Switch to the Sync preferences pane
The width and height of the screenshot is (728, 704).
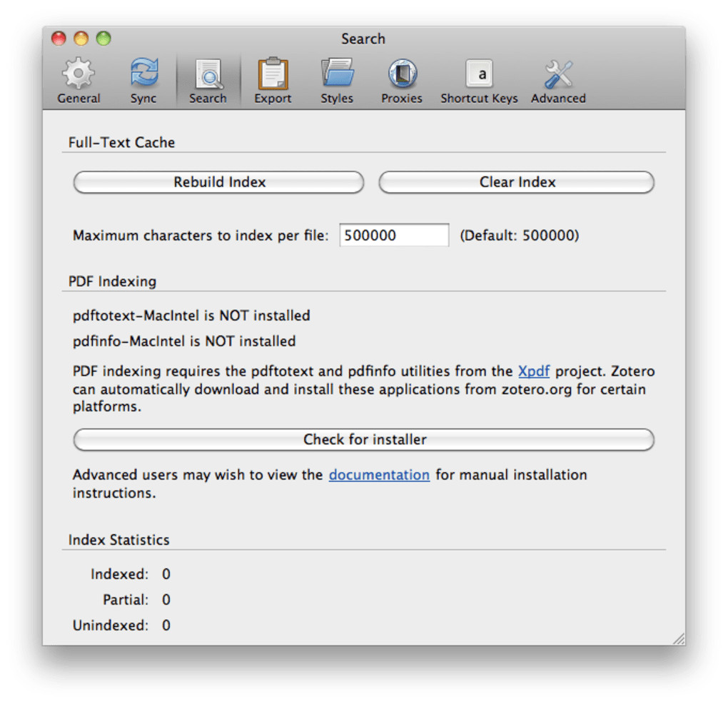click(143, 81)
